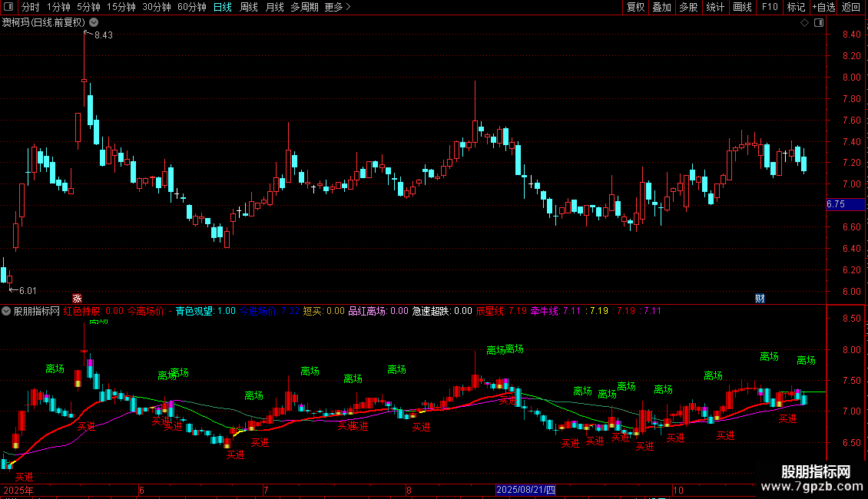Image resolution: width=868 pixels, height=499 pixels.
Task: Click the 2025/08/21/四 date marker
Action: (525, 490)
